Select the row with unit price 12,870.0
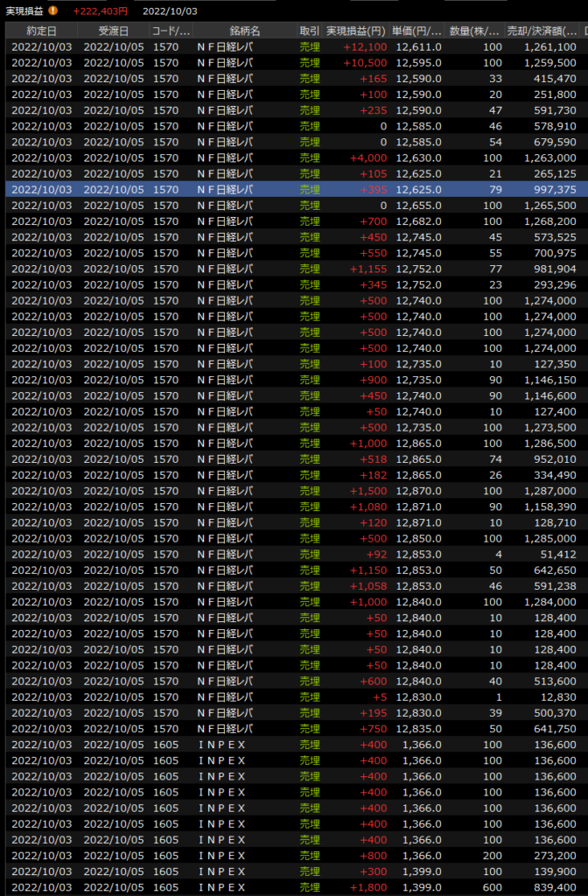Image resolution: width=588 pixels, height=896 pixels. coord(294,491)
